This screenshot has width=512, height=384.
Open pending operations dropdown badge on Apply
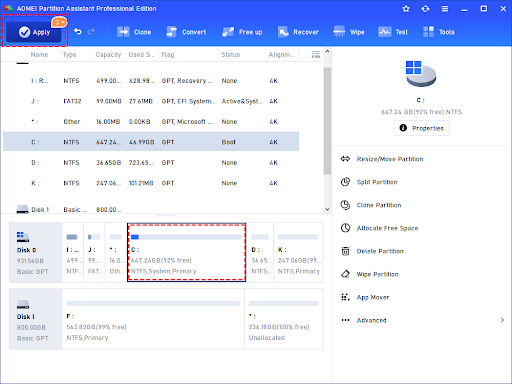[x=59, y=22]
